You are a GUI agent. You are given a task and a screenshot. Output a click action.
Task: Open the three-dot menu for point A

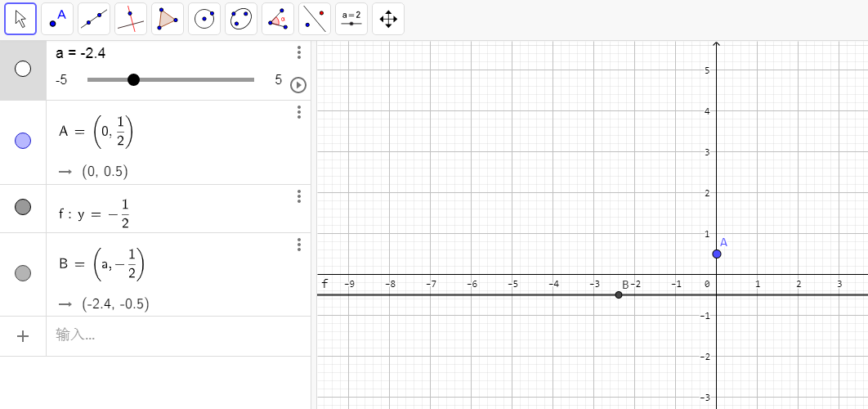(299, 112)
